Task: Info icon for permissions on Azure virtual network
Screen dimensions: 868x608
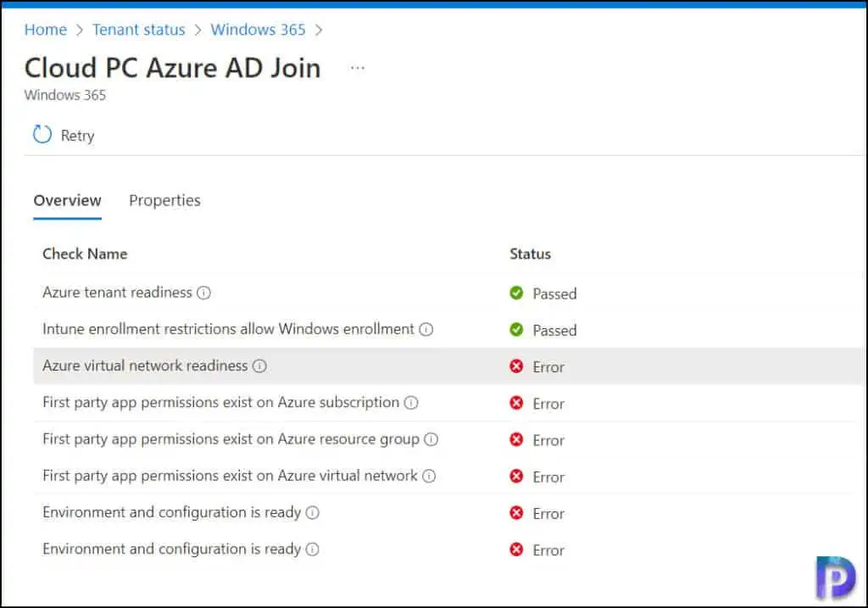Action: (429, 476)
